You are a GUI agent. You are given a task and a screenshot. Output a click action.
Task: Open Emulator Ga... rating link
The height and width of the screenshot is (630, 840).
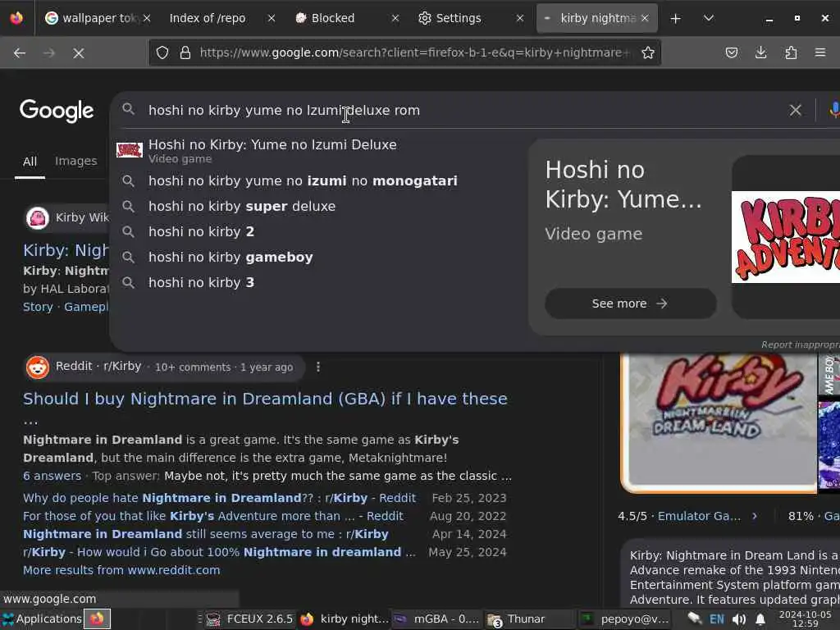pos(699,517)
